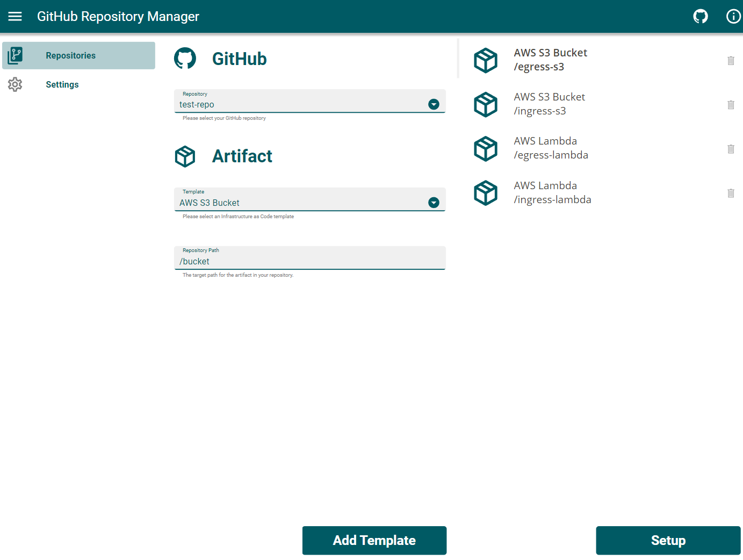Screen dimensions: 743x560
Task: Click the hint 'Please select an Infrastructure as Code template'
Action: pos(238,217)
